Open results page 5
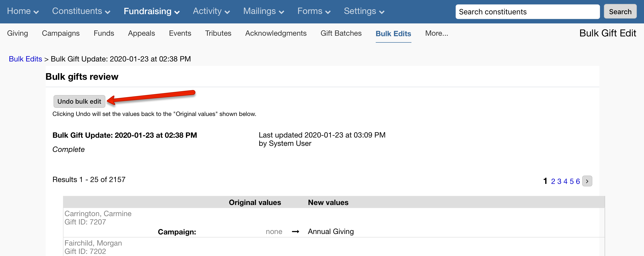 point(571,181)
